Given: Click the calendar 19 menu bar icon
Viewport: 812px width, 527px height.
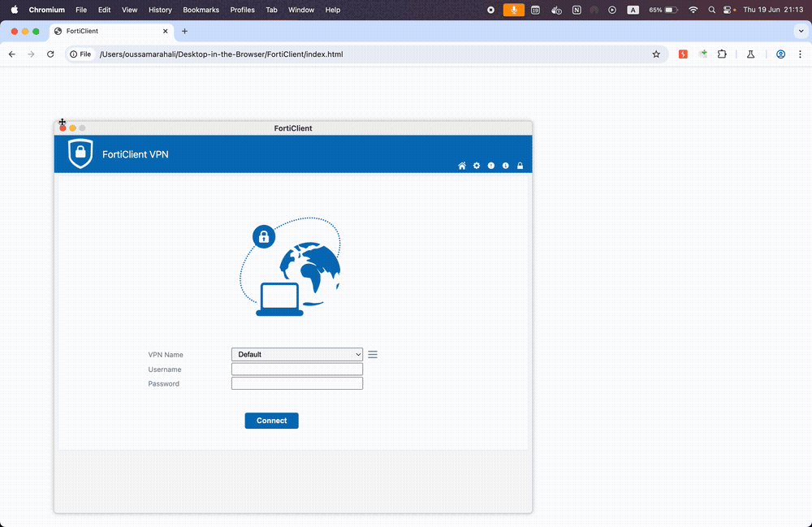Looking at the screenshot, I should pyautogui.click(x=535, y=10).
